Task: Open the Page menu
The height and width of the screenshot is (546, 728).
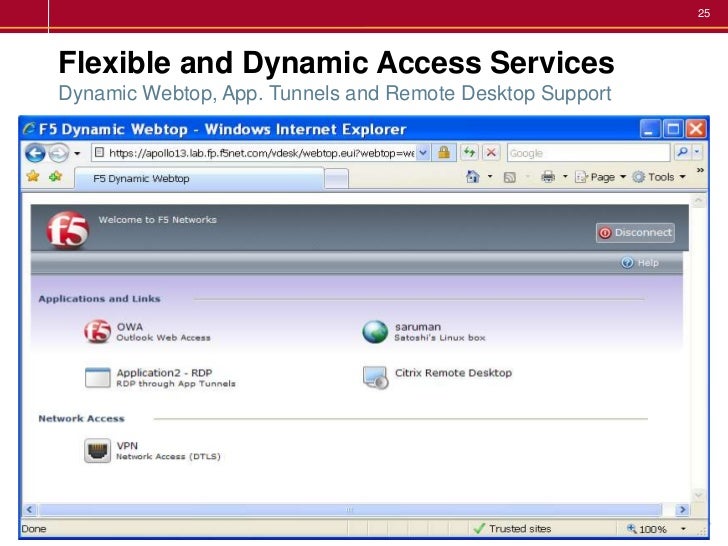Action: tap(600, 177)
